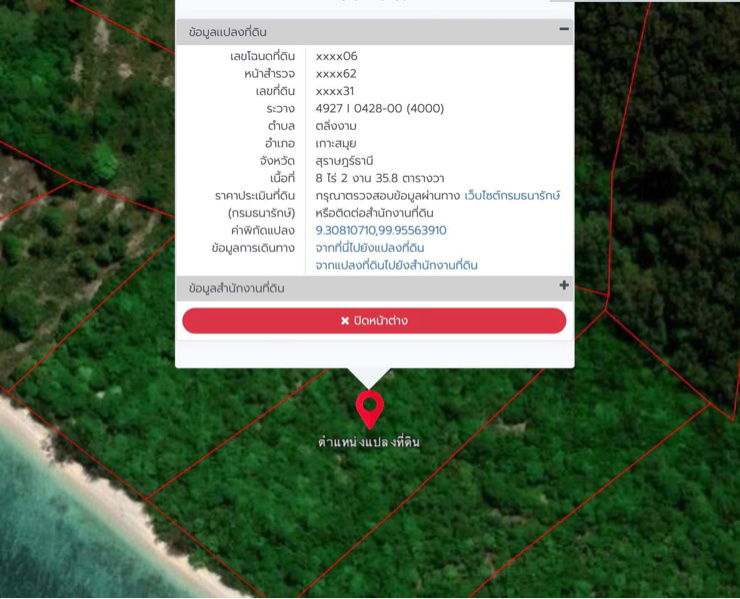Click the ตำแหน่งแปลงที่ดิน marker label

coord(369,442)
